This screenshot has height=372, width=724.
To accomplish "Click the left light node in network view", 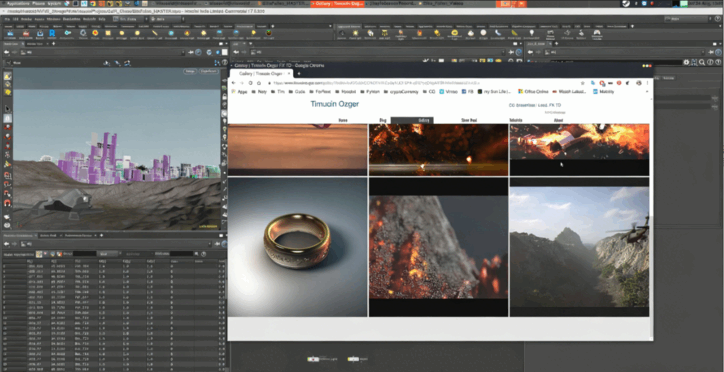I will pyautogui.click(x=313, y=359).
